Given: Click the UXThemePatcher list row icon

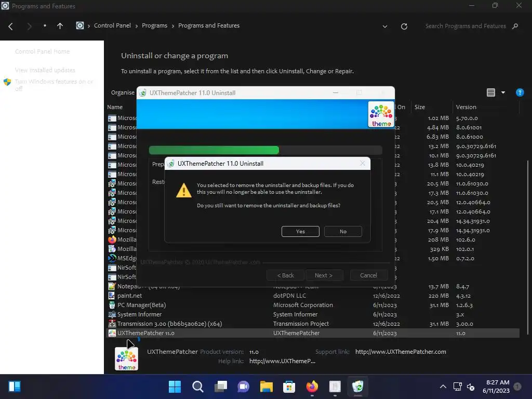Looking at the screenshot, I should (112, 333).
